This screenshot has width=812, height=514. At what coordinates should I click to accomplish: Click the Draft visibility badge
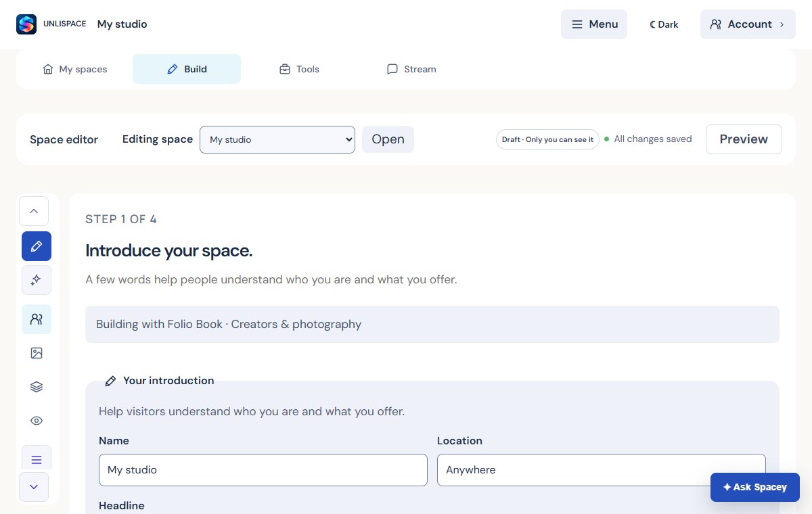click(x=547, y=139)
